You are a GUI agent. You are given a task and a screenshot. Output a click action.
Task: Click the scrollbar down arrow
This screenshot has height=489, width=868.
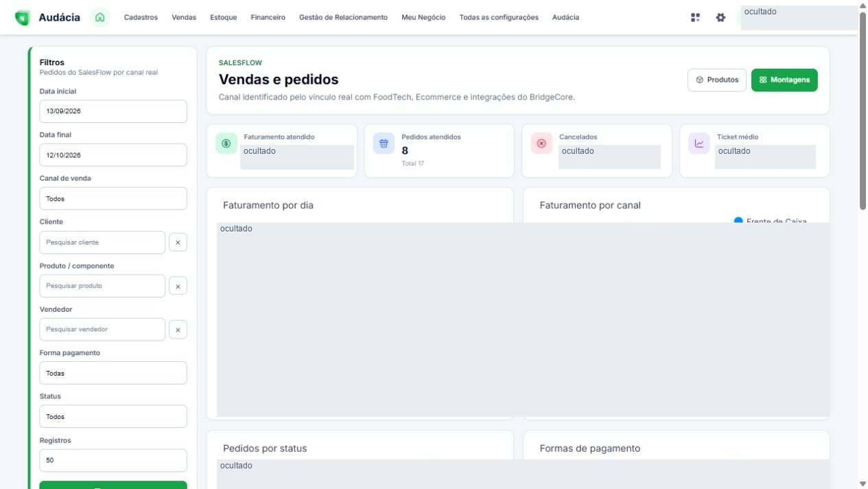coord(863,484)
